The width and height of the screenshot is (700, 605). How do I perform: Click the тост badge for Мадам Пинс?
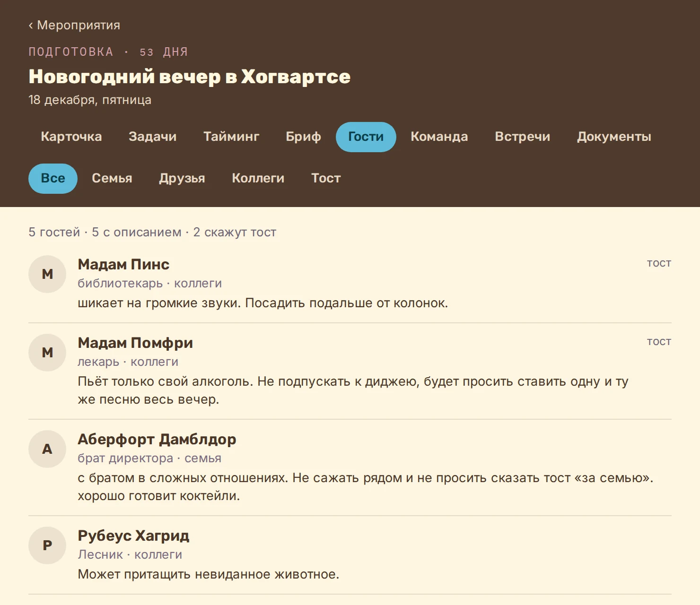coord(659,263)
